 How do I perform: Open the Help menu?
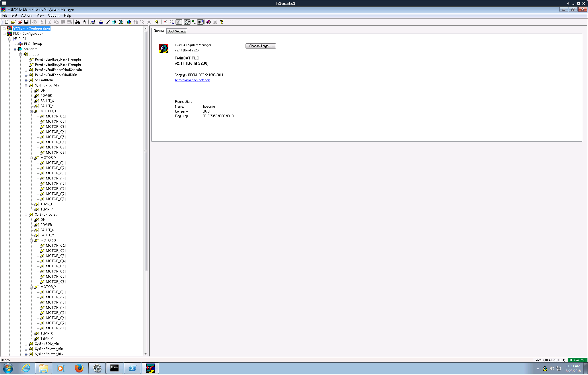tap(67, 16)
